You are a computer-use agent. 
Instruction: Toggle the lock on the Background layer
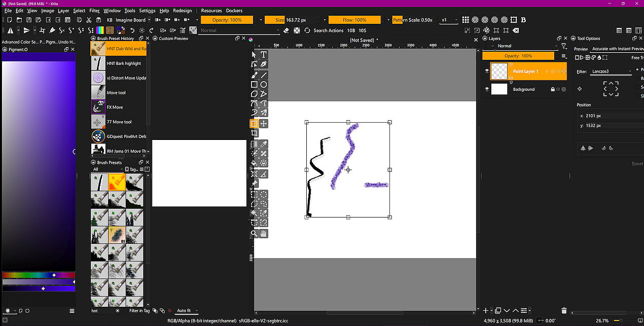click(552, 89)
